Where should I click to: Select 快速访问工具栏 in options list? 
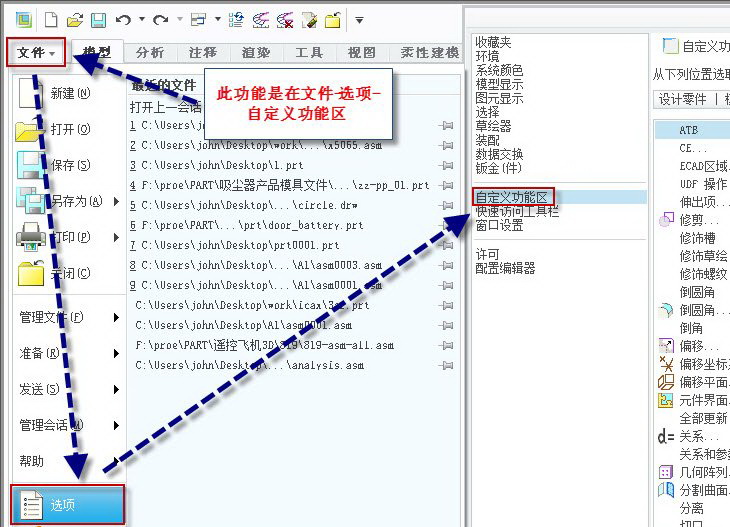[517, 211]
